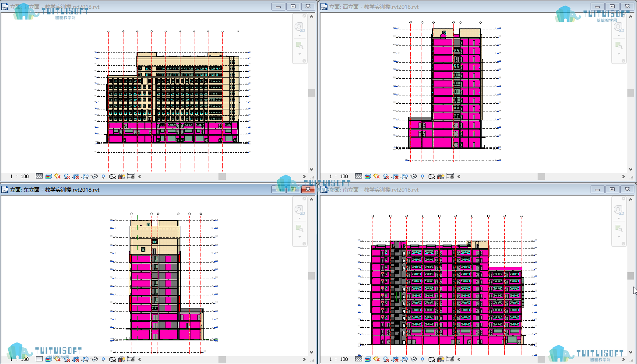Toggle Crop View in south elevation view bar
Viewport: 637px width, 364px height.
395,359
